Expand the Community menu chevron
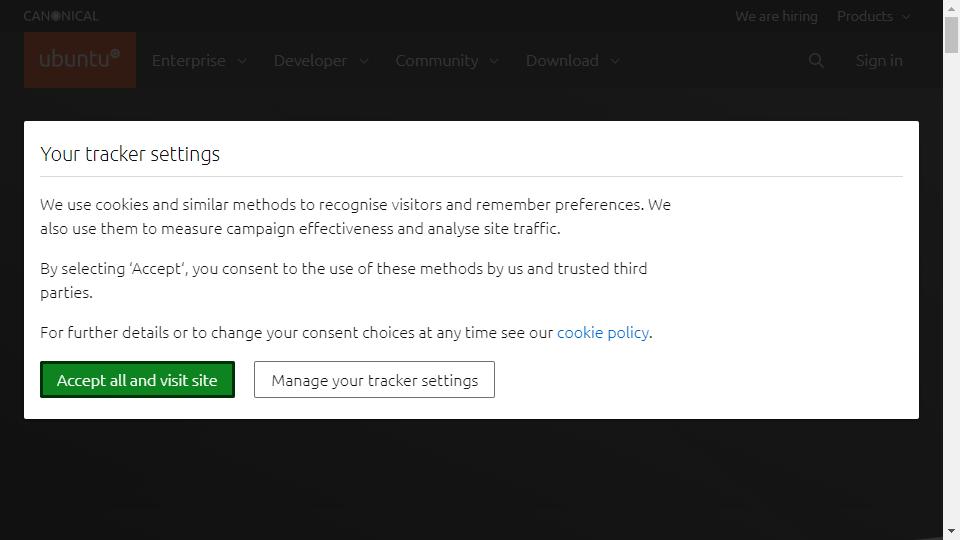 pyautogui.click(x=494, y=61)
